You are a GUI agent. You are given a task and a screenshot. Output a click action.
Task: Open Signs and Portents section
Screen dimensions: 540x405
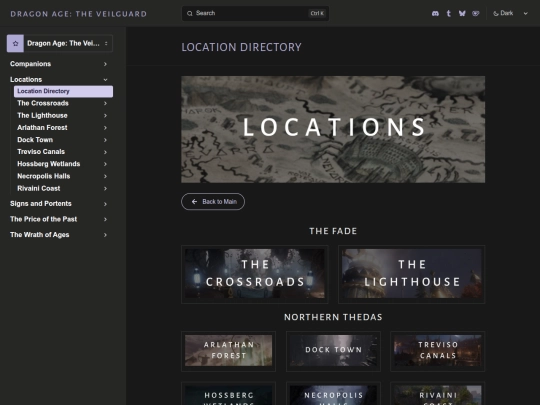[41, 204]
